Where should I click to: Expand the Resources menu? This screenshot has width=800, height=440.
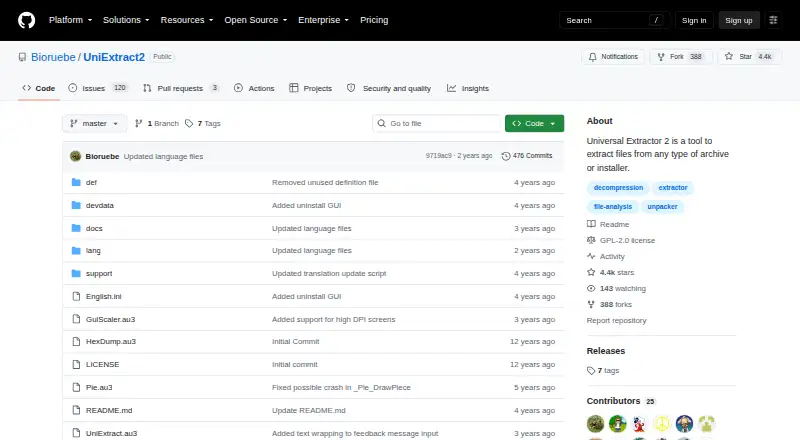tap(187, 20)
